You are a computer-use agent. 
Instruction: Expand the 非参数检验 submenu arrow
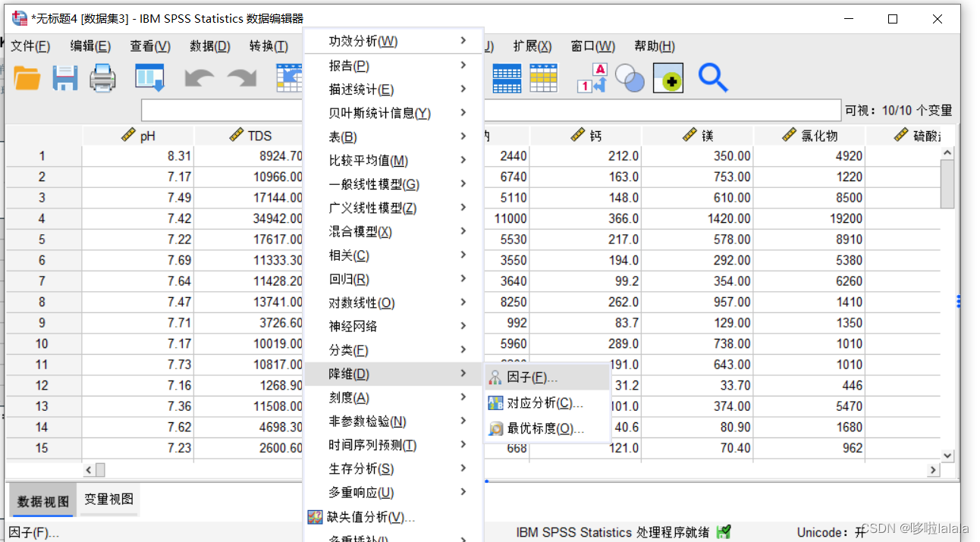point(463,421)
